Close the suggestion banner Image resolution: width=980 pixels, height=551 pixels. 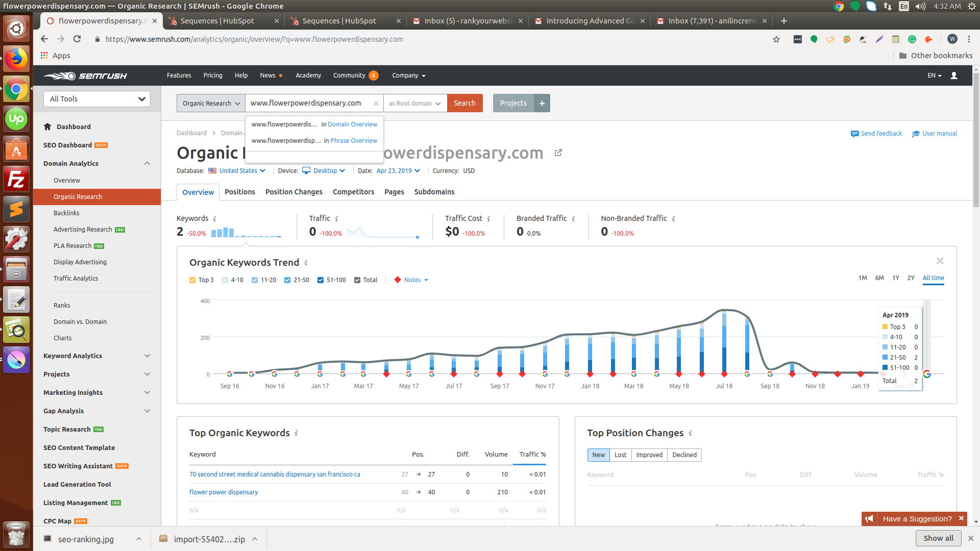(961, 518)
